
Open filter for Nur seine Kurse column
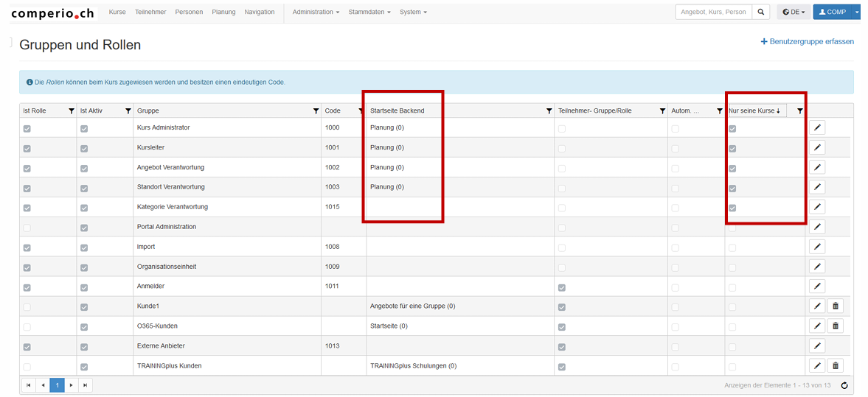pyautogui.click(x=799, y=111)
